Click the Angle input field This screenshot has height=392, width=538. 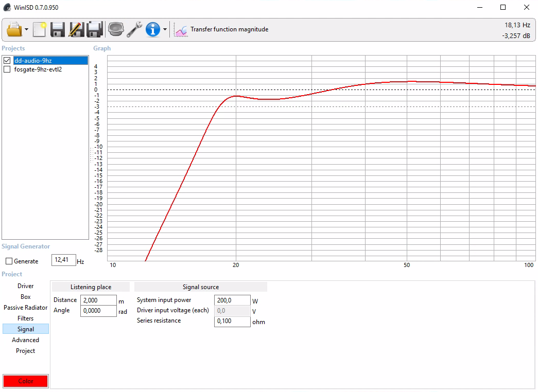click(98, 311)
